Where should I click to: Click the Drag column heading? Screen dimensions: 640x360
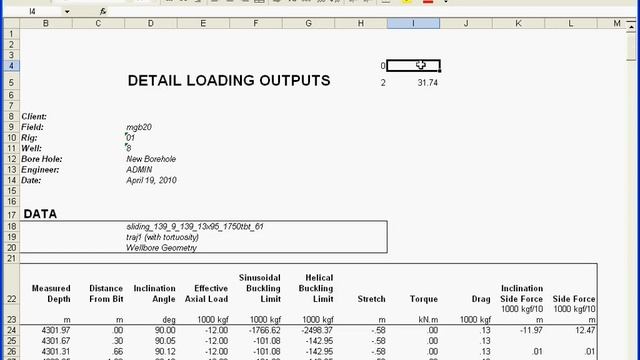pyautogui.click(x=481, y=299)
